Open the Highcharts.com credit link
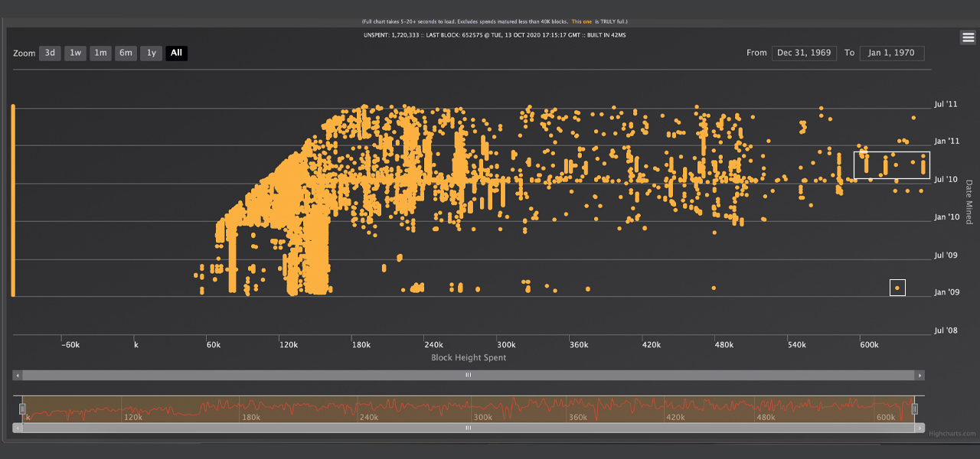980x459 pixels. (x=952, y=434)
